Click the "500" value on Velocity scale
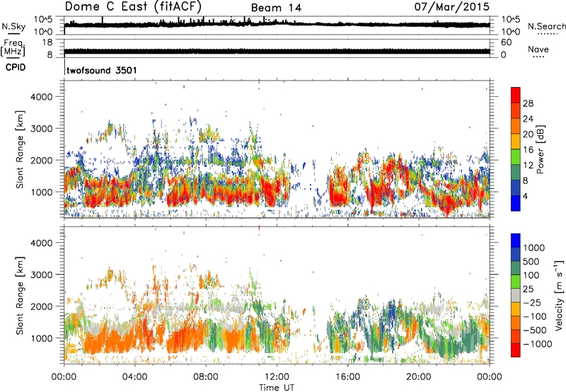The image size is (566, 392). point(532,262)
